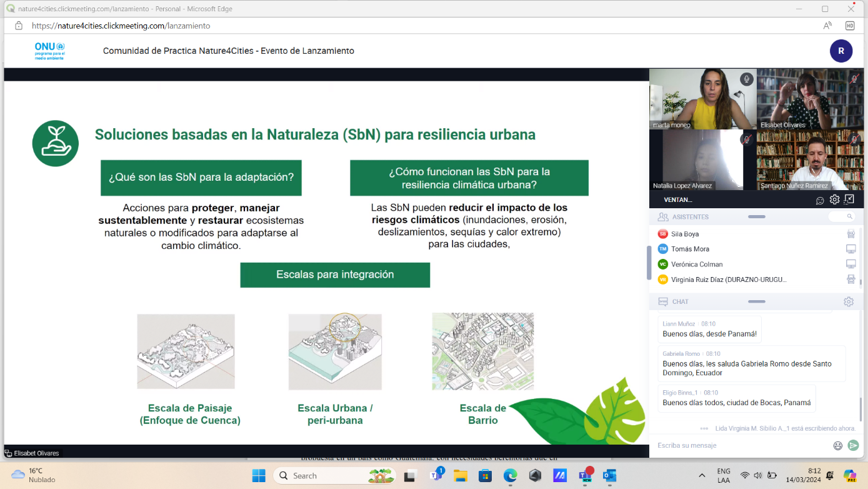
Task: Click Liann Muñoz chat message
Action: coord(710,330)
